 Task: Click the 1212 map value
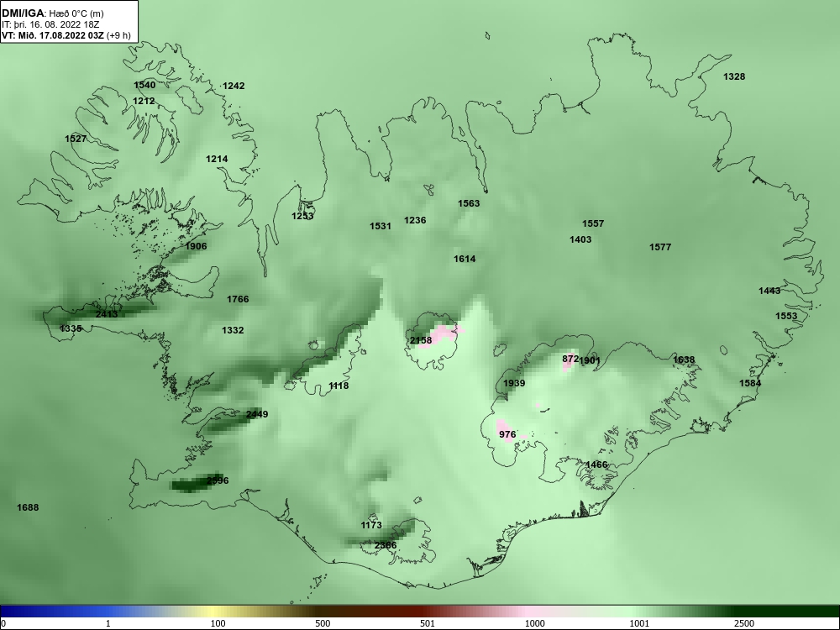[144, 101]
